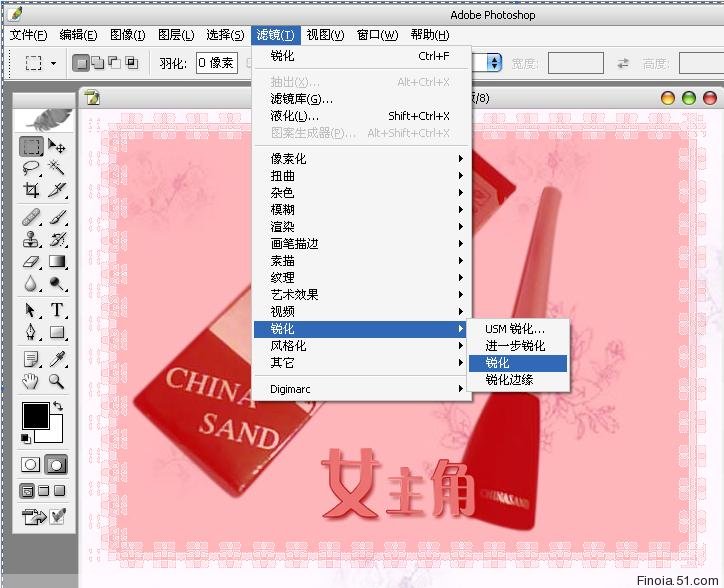Select the Path Selection tool
Viewport: 724px width, 588px height.
31,310
